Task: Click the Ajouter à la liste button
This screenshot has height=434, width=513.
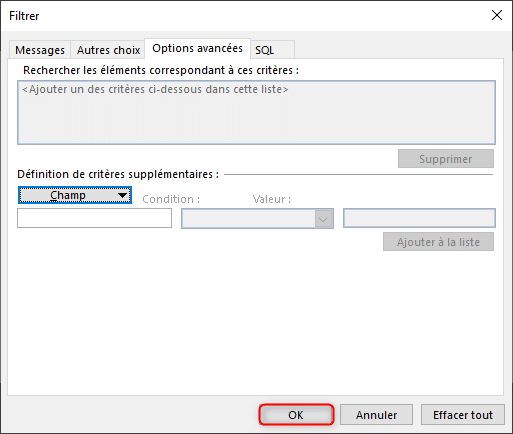Action: 438,242
